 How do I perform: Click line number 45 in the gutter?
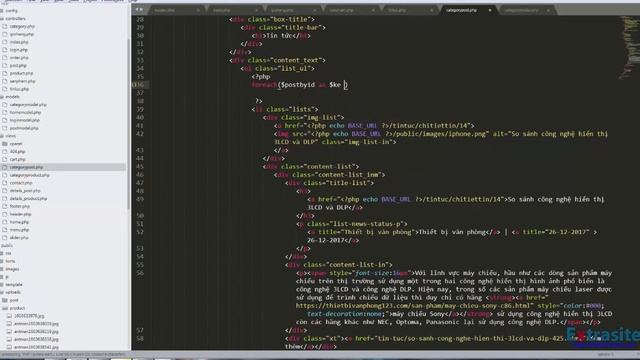(140, 167)
